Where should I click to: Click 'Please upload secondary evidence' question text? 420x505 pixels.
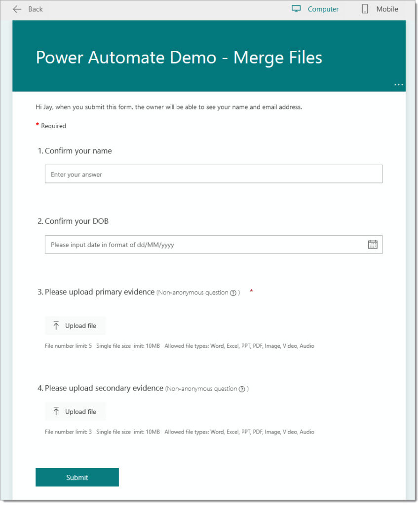click(x=105, y=389)
